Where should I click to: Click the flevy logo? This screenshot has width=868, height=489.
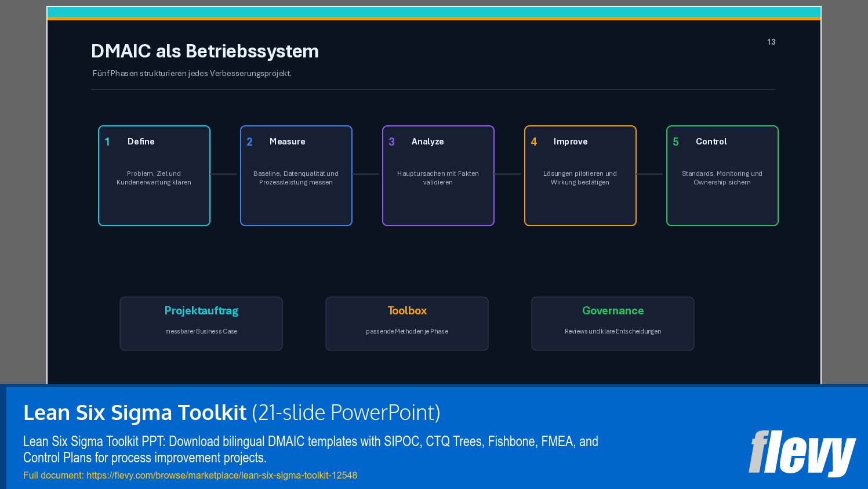click(x=802, y=453)
